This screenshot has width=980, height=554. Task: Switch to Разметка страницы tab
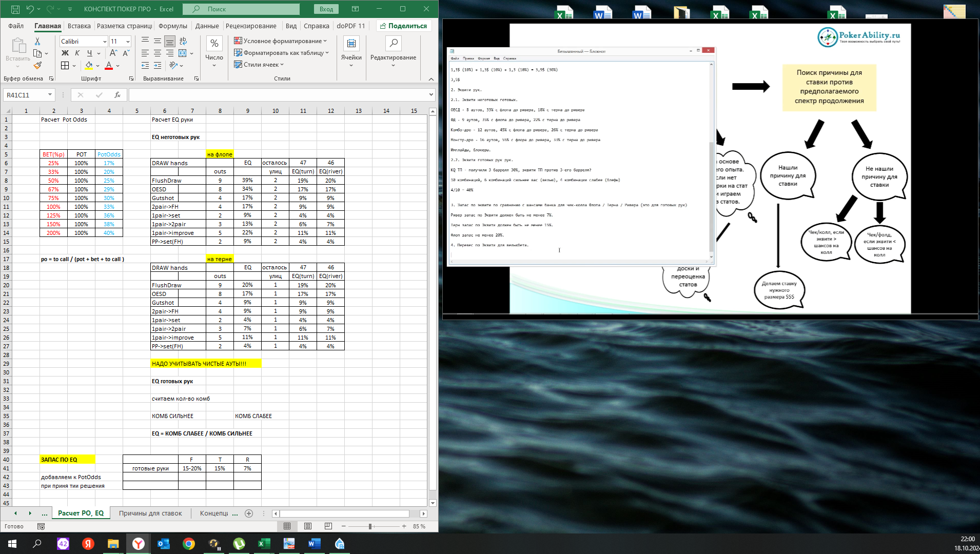(124, 26)
